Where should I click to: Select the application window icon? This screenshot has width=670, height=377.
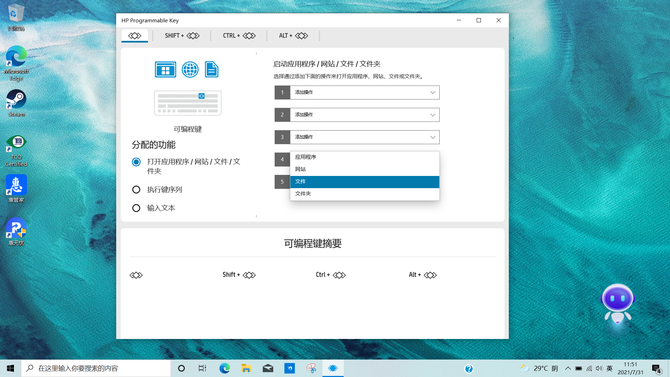pyautogui.click(x=165, y=69)
